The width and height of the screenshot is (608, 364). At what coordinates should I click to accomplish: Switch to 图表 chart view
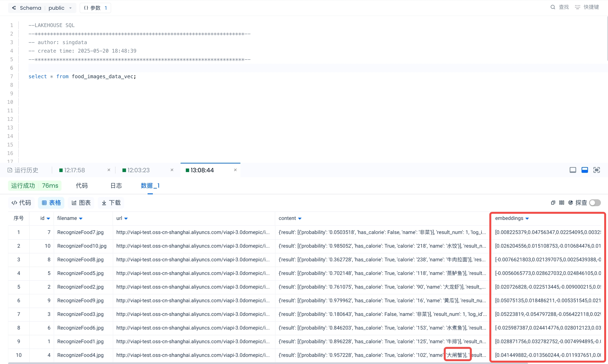81,203
